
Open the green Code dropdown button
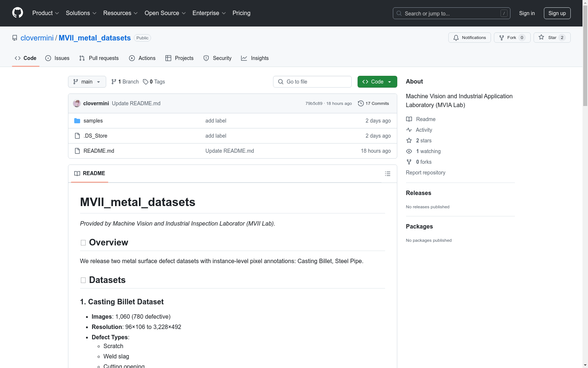(x=377, y=82)
